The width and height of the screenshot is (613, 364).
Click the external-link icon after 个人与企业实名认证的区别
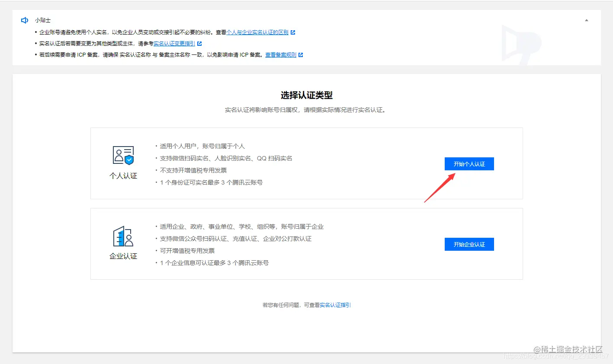pos(293,32)
